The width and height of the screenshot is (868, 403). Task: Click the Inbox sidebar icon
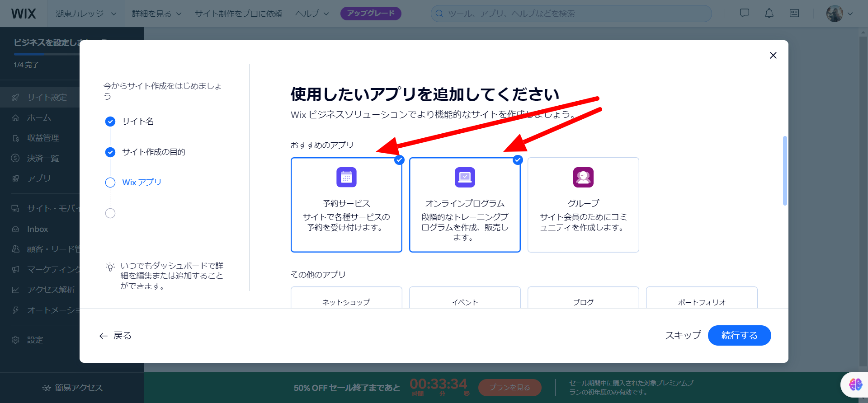pyautogui.click(x=16, y=229)
